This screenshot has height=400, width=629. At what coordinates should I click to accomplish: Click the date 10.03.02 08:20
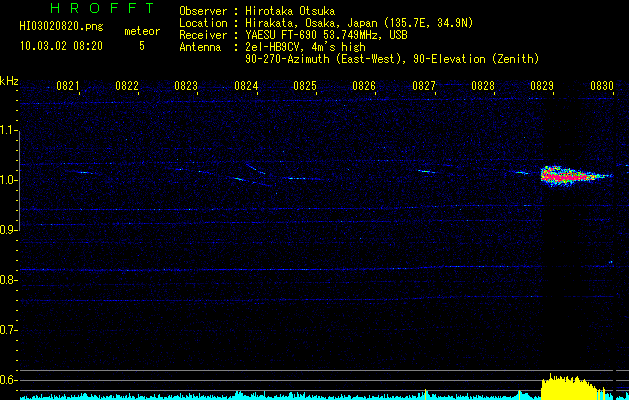(x=61, y=46)
